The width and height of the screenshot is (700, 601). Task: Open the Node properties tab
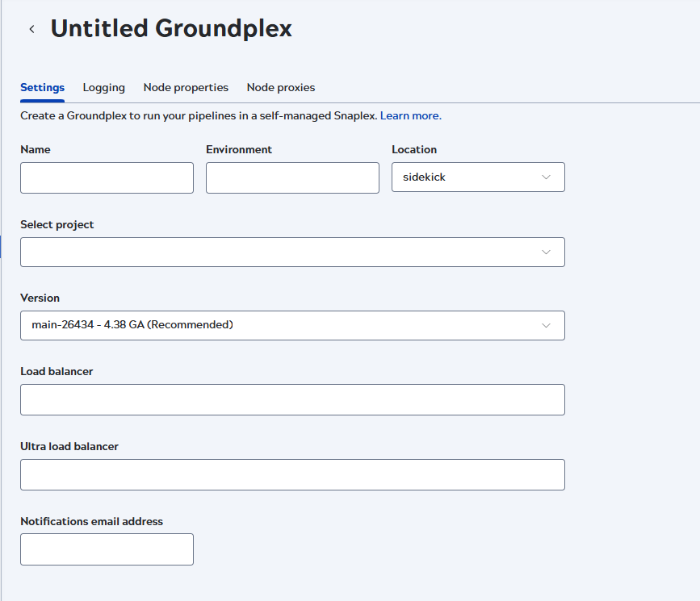pos(186,87)
